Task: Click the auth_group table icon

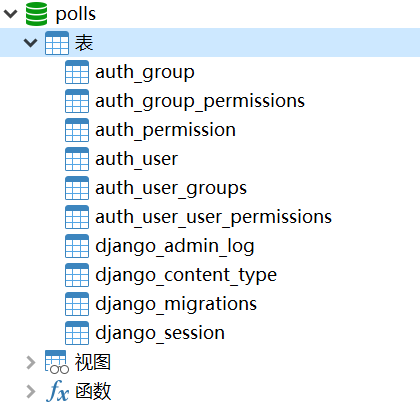Action: (77, 72)
